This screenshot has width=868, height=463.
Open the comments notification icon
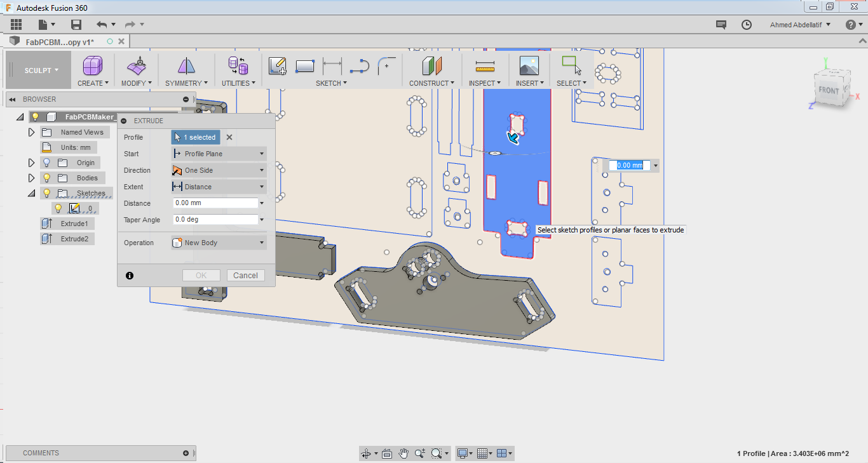tap(721, 25)
